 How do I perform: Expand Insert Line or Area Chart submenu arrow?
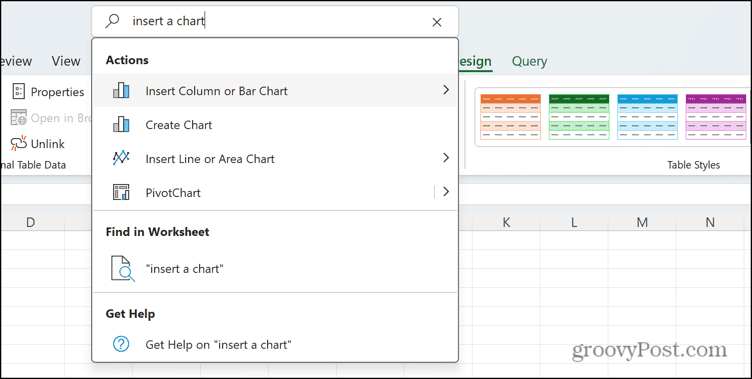tap(446, 158)
